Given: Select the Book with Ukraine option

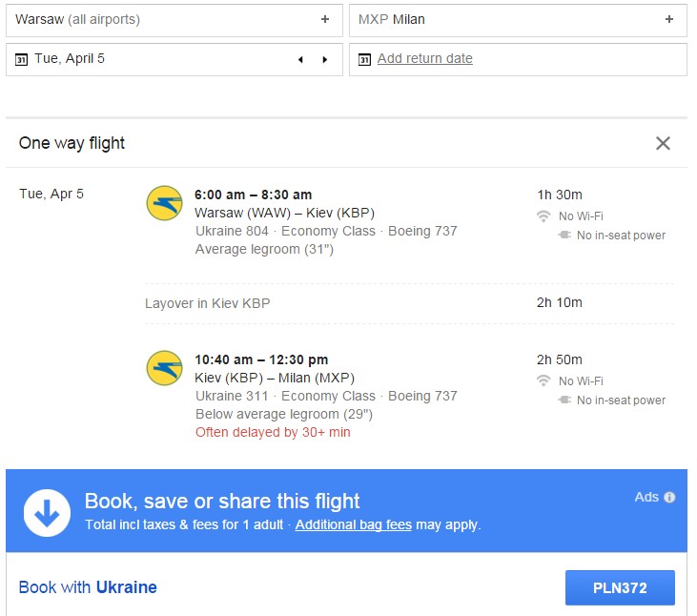Looking at the screenshot, I should (x=88, y=587).
